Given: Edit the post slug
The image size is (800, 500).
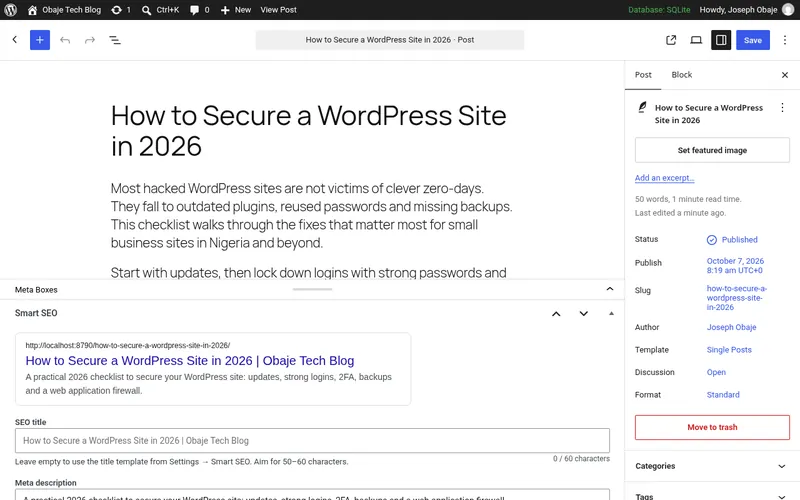Looking at the screenshot, I should 737,297.
